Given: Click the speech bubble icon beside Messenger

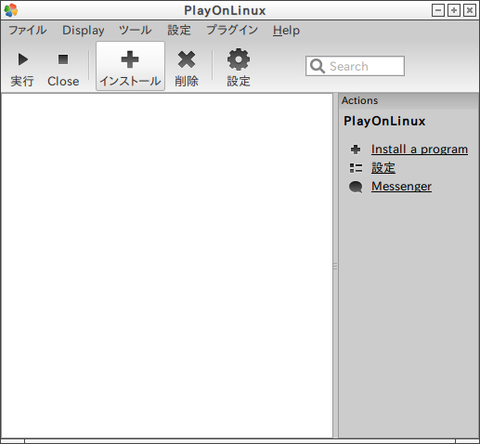Looking at the screenshot, I should tap(356, 187).
